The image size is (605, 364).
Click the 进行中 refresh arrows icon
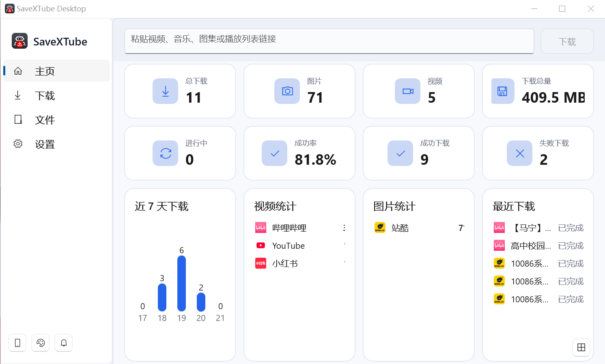point(165,153)
